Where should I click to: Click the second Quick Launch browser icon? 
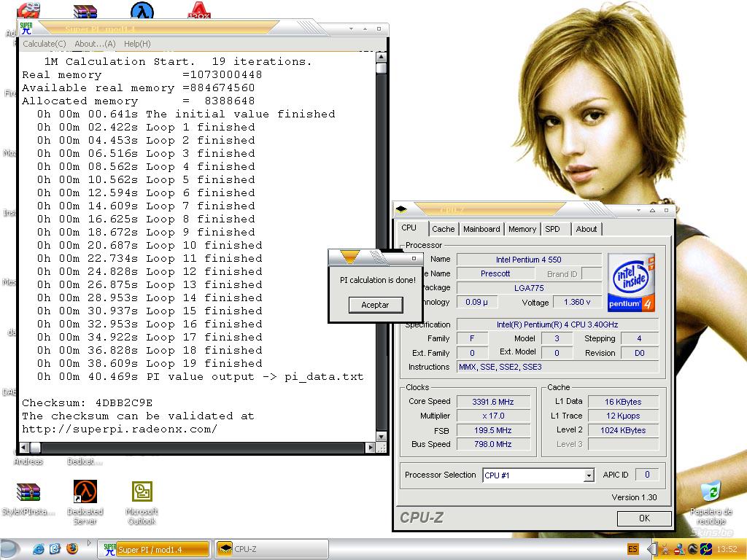point(55,549)
